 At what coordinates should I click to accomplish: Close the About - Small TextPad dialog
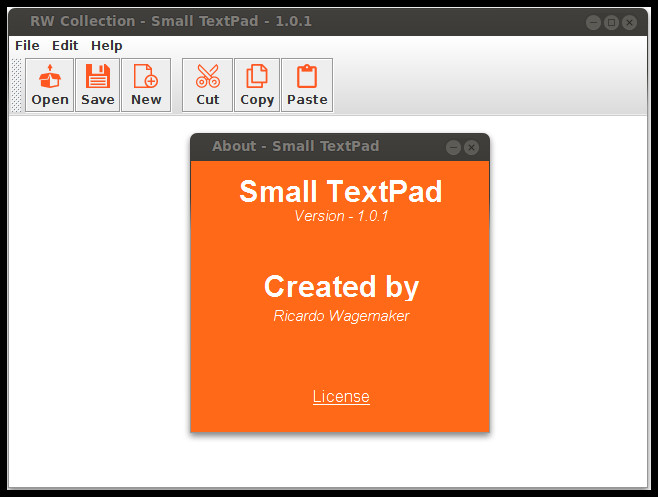click(x=472, y=147)
